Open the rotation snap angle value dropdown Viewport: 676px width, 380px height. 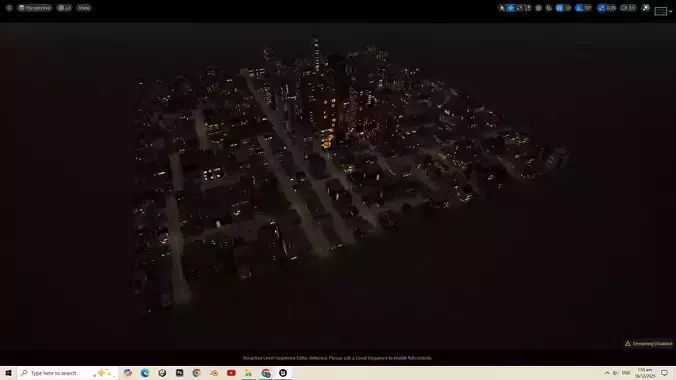click(x=588, y=8)
